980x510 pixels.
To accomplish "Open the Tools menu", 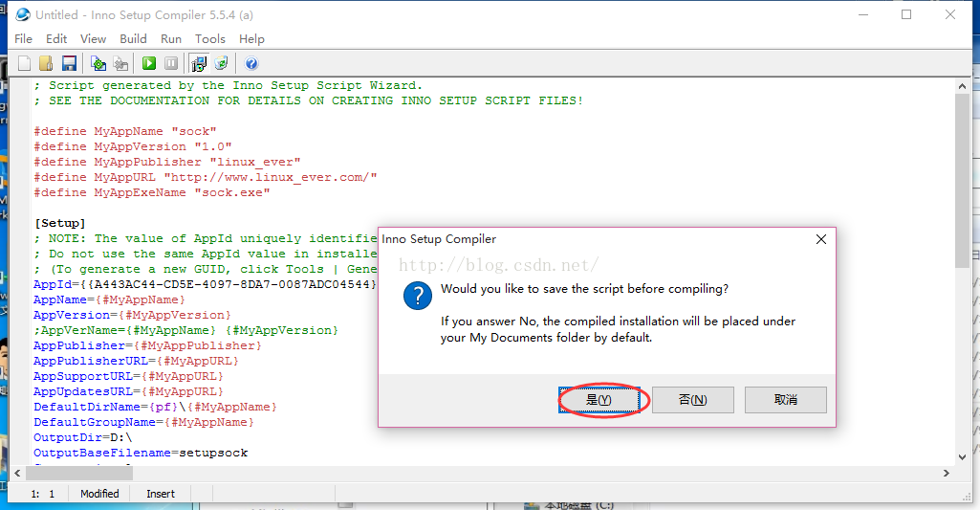I will [x=210, y=39].
